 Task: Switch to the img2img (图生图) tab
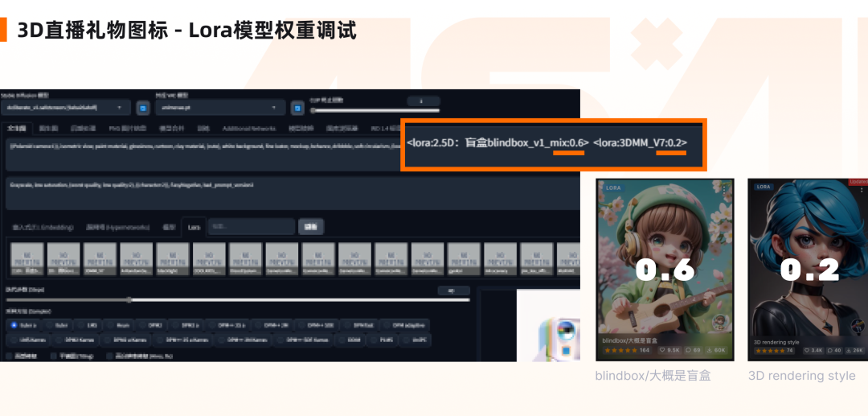(x=49, y=129)
